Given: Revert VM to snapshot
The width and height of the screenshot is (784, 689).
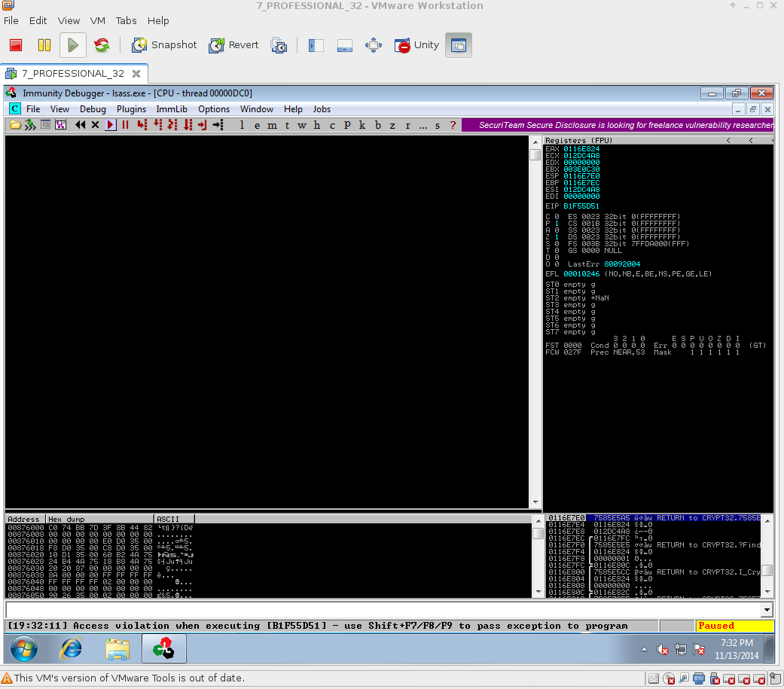Looking at the screenshot, I should pyautogui.click(x=233, y=45).
